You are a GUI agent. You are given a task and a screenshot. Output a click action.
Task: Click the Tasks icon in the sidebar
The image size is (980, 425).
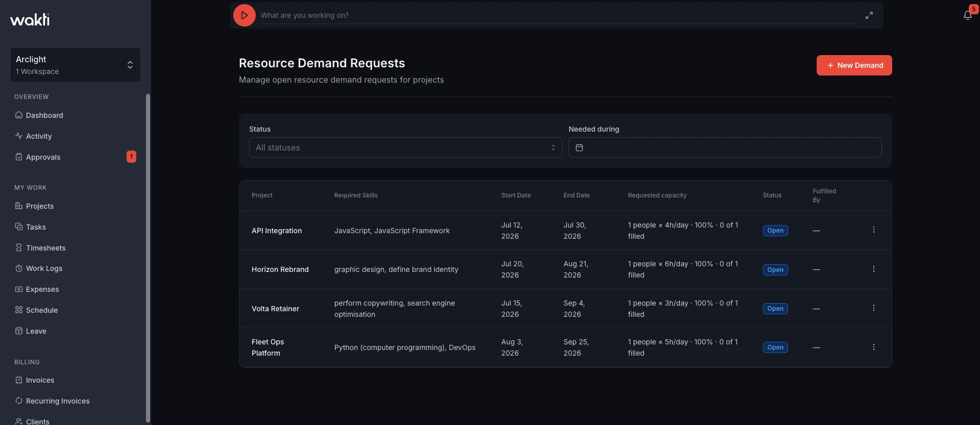tap(19, 227)
